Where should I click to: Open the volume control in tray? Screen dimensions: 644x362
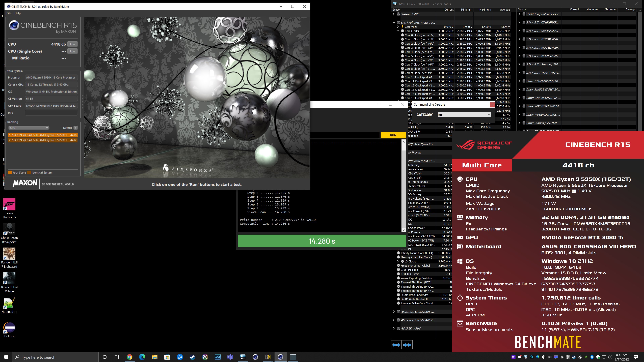click(x=610, y=357)
